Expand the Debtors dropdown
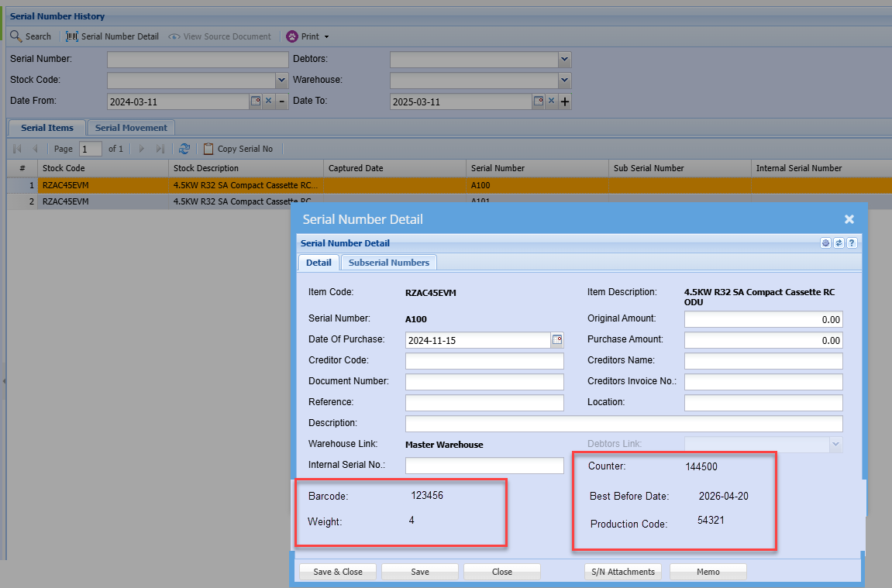This screenshot has height=588, width=892. point(564,60)
